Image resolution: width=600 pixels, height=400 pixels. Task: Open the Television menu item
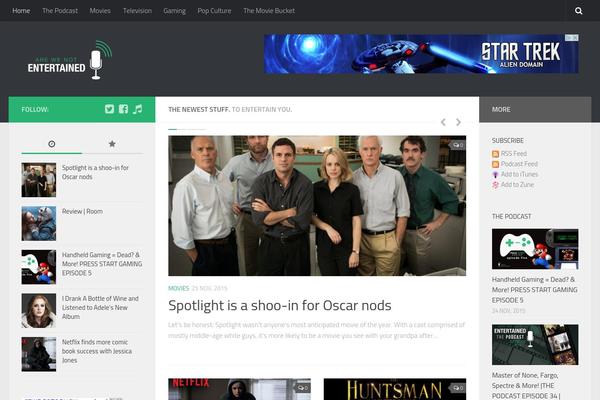pos(137,11)
